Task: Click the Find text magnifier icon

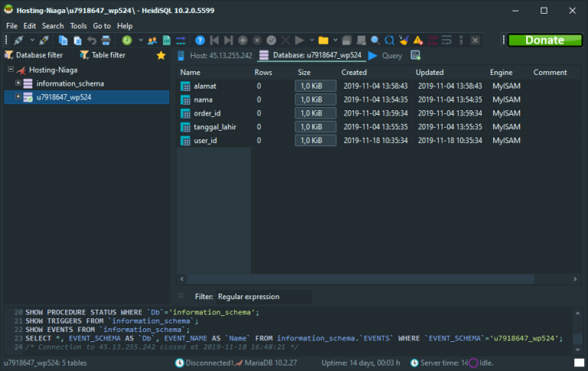Action: coord(375,40)
